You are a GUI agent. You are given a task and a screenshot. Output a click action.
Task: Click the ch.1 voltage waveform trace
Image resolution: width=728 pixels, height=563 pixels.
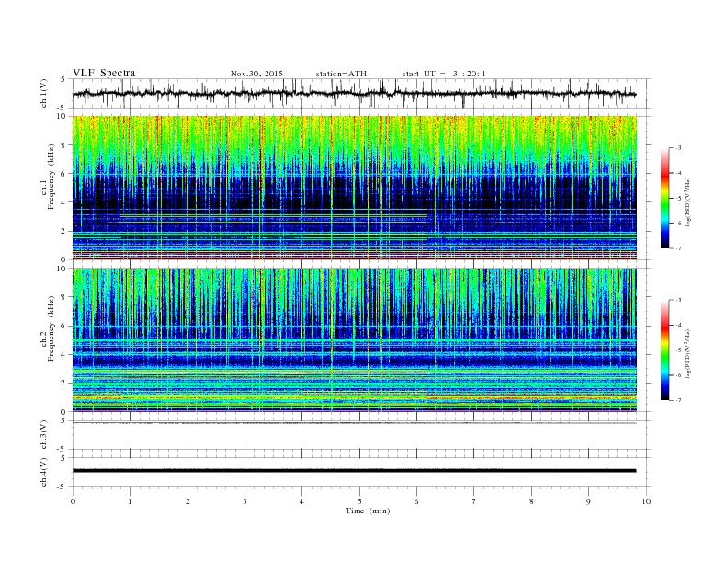354,94
